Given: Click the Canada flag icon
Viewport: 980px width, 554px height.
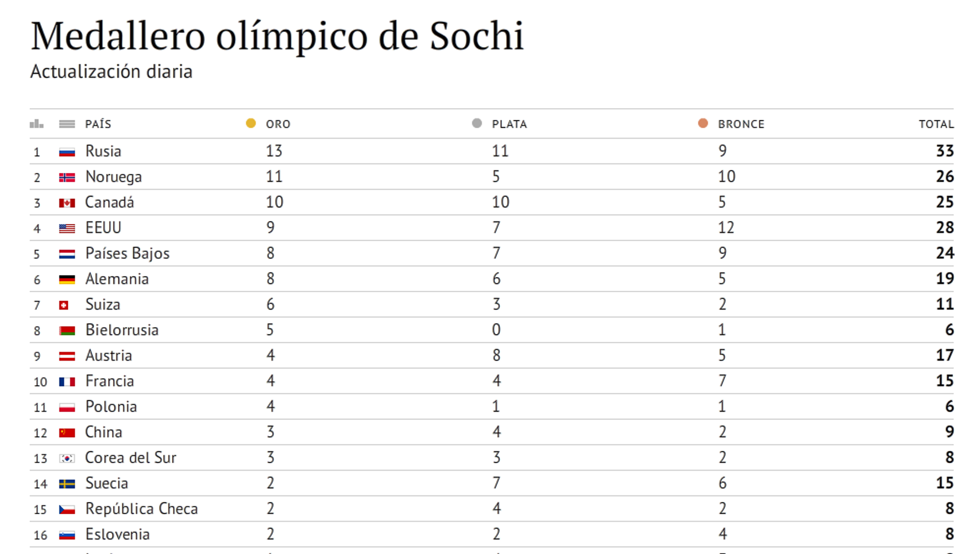Looking at the screenshot, I should click(x=67, y=203).
